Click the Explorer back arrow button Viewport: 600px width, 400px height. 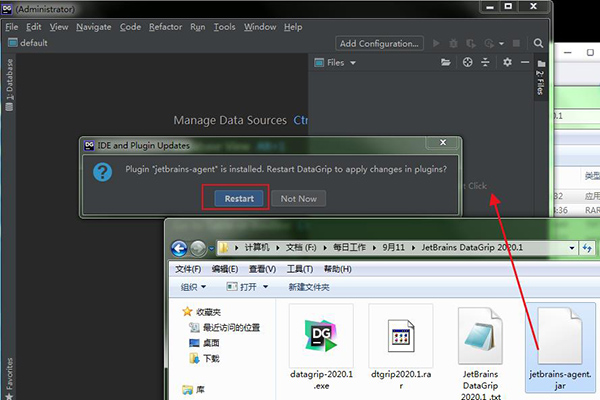(x=179, y=248)
